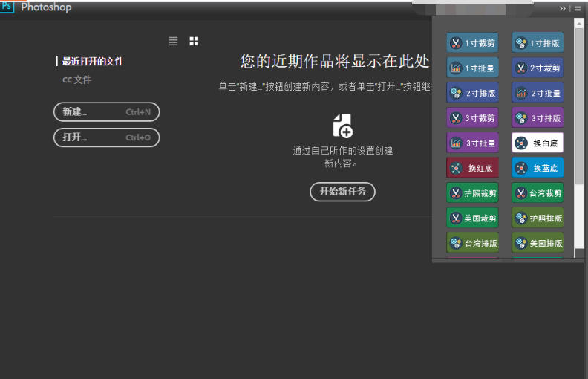Click the 开始新任务 button
This screenshot has height=379, width=588.
(342, 192)
